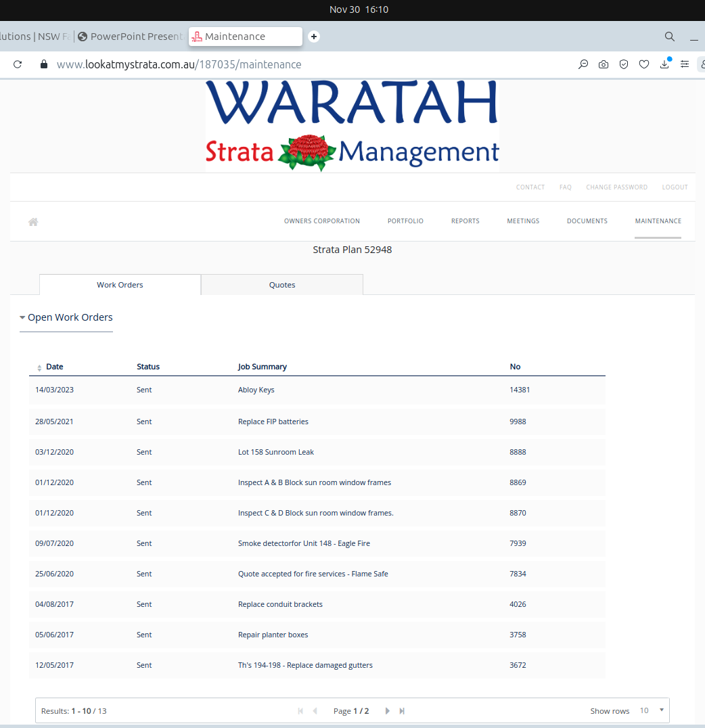Image resolution: width=705 pixels, height=728 pixels.
Task: Click the Contact link
Action: 530,187
